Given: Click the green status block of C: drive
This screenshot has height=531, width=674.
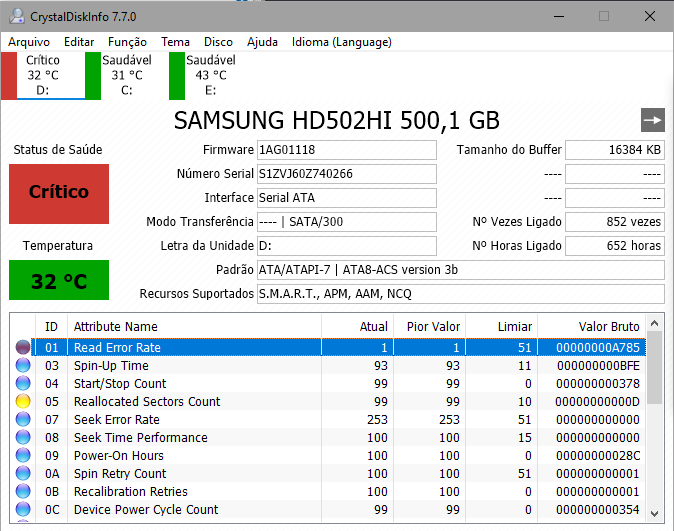Looking at the screenshot, I should point(93,76).
